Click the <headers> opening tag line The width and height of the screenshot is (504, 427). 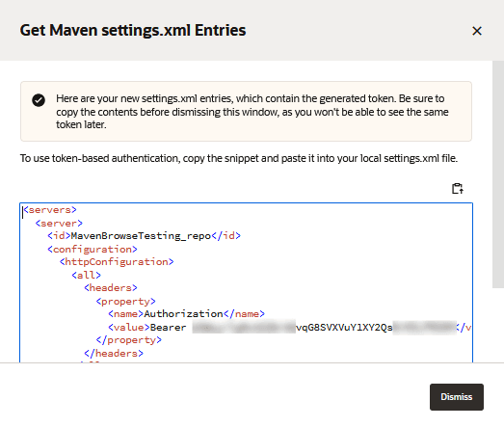[111, 288]
